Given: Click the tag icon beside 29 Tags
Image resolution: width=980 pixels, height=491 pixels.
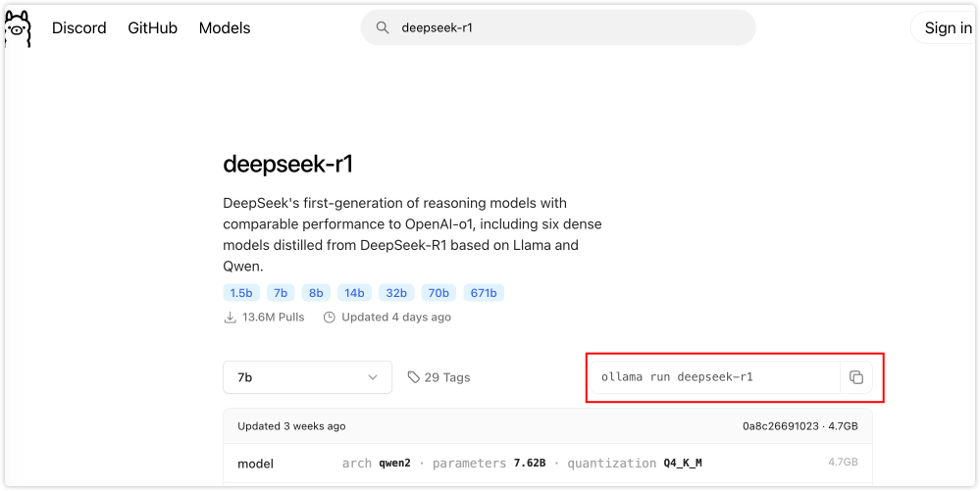Looking at the screenshot, I should [413, 377].
